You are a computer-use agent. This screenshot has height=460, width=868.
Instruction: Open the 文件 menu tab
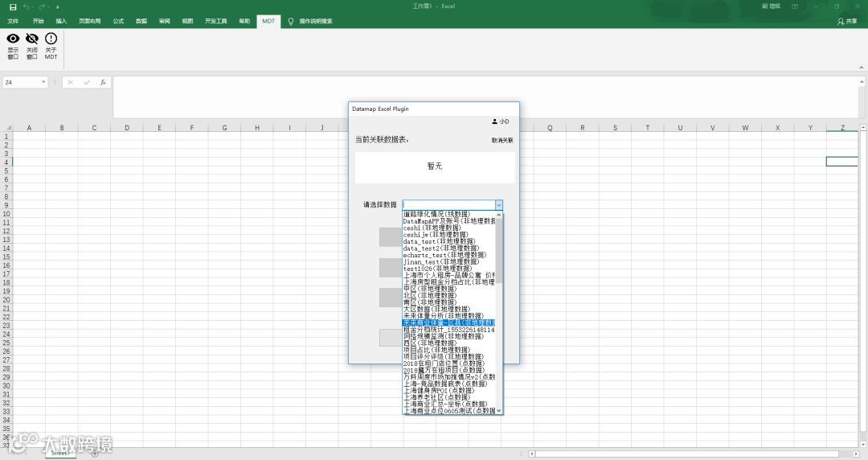click(14, 21)
